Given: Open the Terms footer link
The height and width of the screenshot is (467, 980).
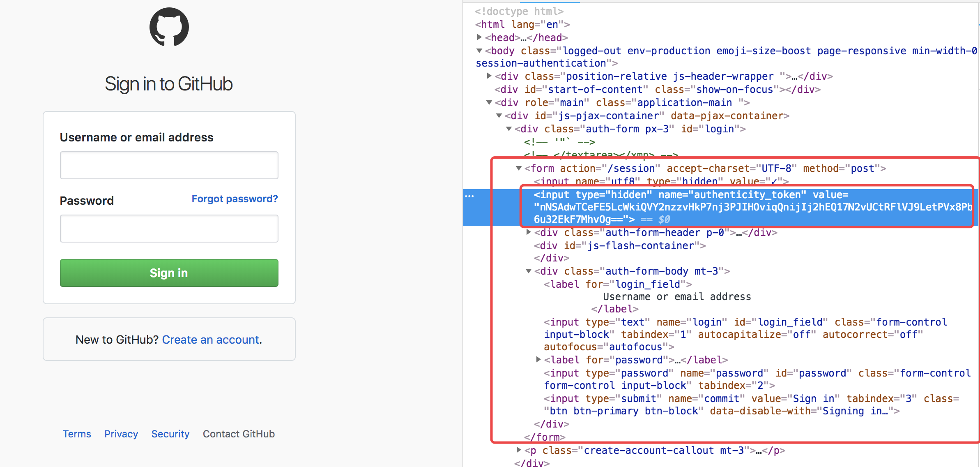Looking at the screenshot, I should [77, 434].
